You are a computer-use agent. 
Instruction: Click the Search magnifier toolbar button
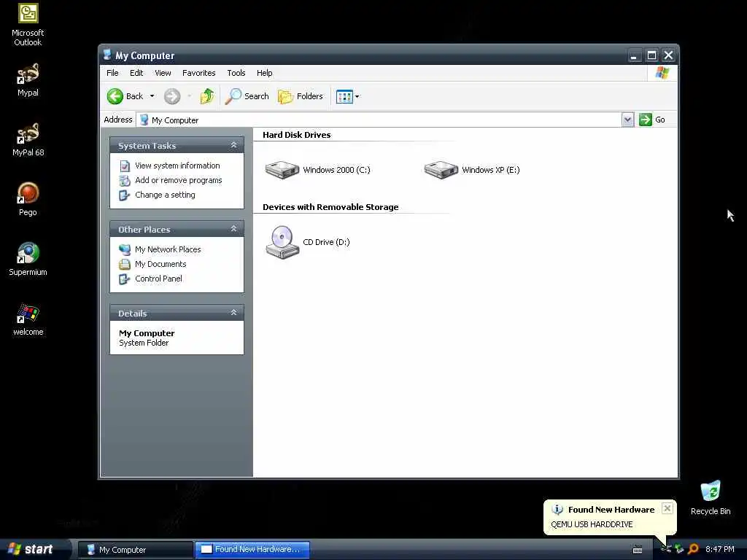247,96
